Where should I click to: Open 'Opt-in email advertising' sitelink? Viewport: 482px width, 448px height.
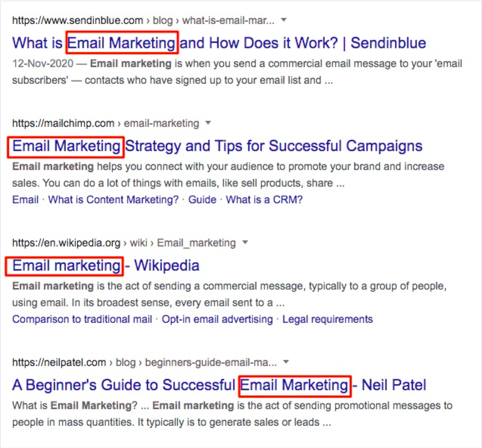(x=217, y=319)
